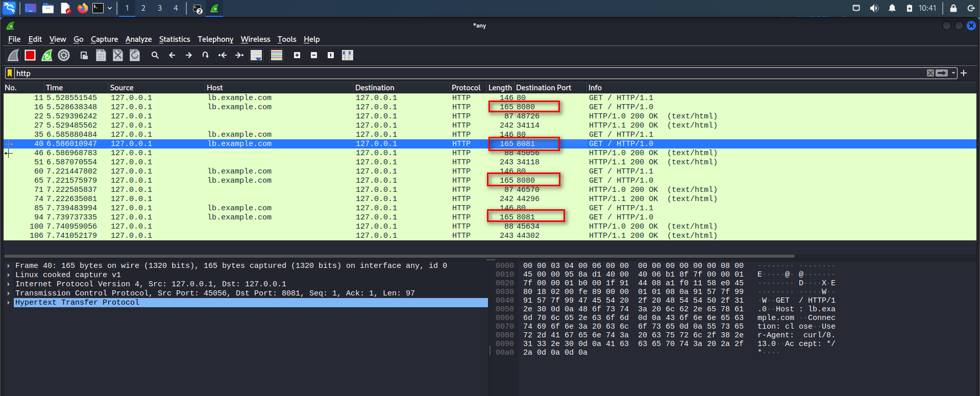
Task: Add a filter button with plus icon
Action: (964, 73)
